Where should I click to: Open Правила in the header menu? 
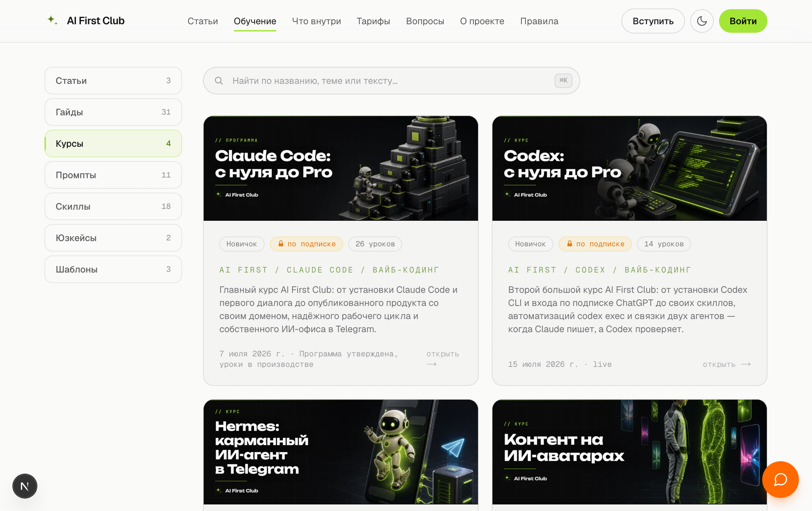click(539, 21)
